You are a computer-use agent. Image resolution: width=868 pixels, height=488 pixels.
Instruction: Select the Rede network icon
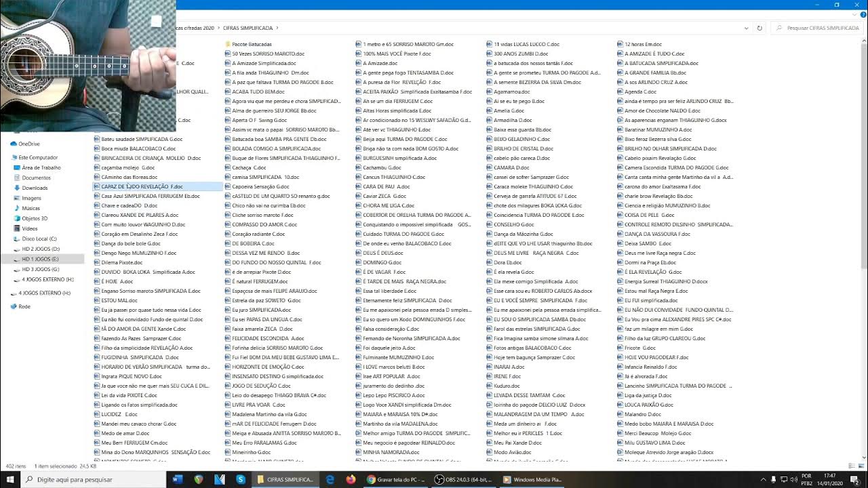[14, 306]
